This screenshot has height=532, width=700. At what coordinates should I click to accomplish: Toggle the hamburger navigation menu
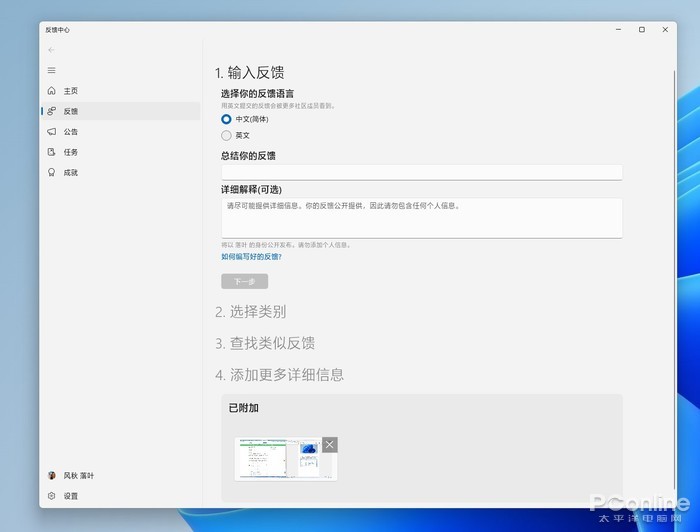coord(51,70)
